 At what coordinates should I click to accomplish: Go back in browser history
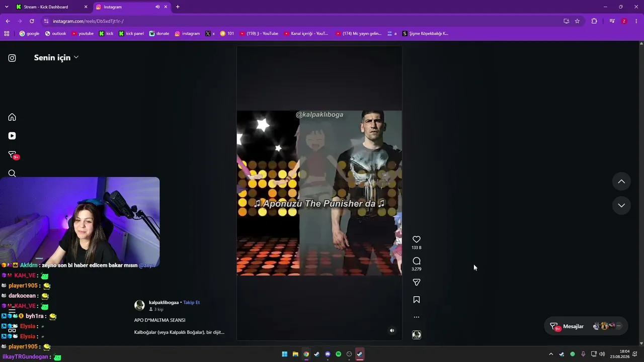(8, 21)
